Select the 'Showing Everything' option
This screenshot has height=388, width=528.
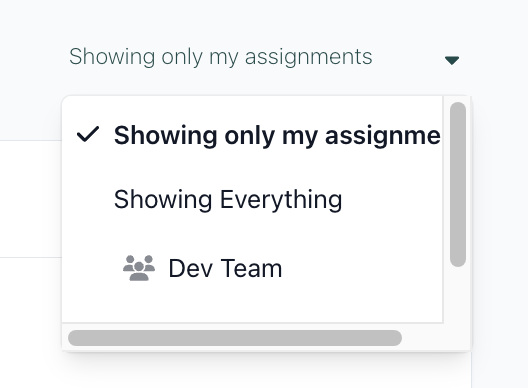tap(253, 200)
